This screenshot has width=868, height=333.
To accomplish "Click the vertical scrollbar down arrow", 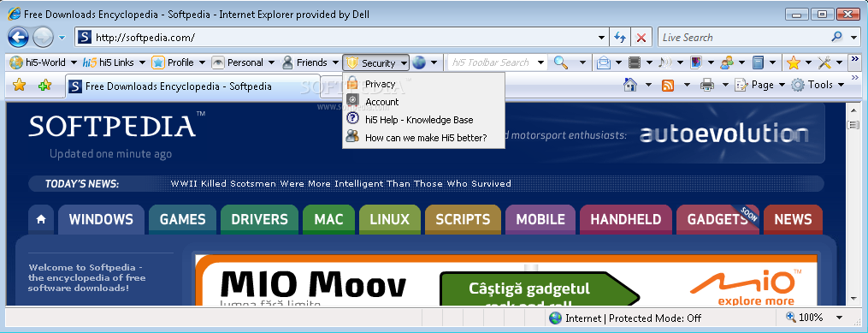I will [x=853, y=300].
